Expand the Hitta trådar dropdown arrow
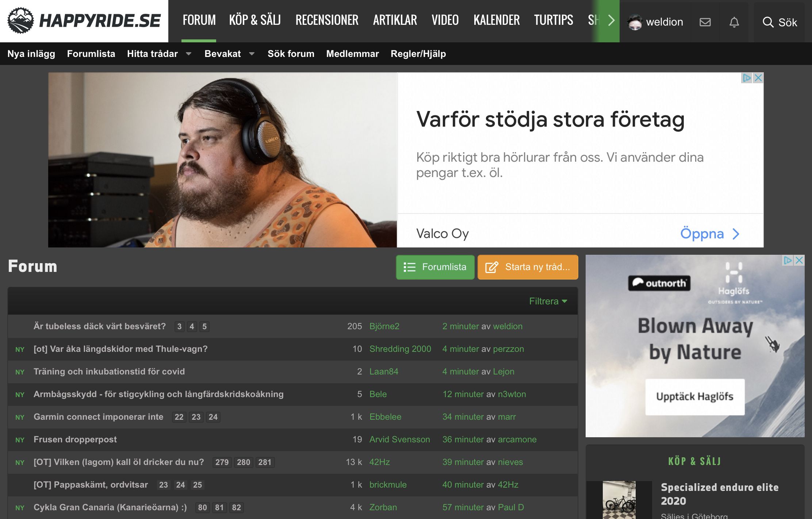The image size is (812, 519). click(x=189, y=54)
